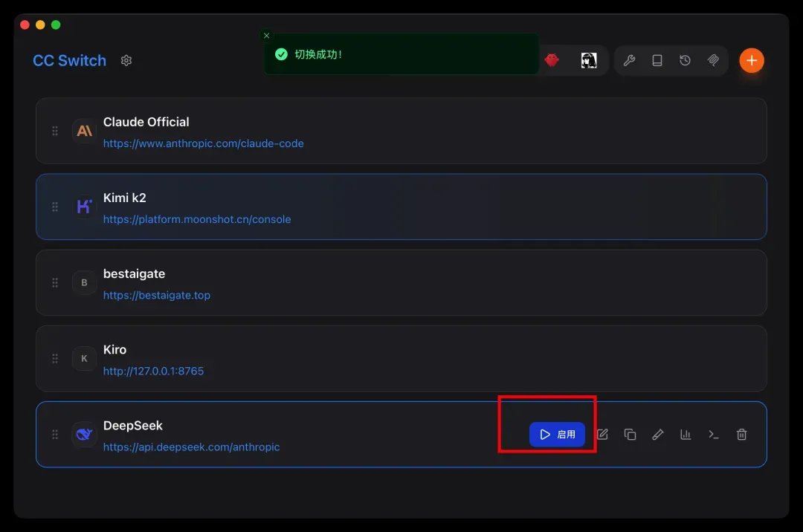This screenshot has height=532, width=803.
Task: Open the wrench tools icon
Action: click(630, 60)
